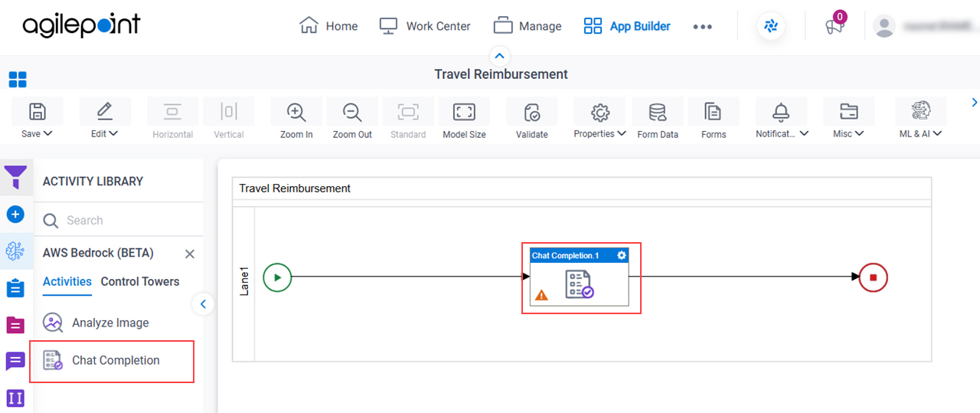Open the Work Center page
Image resolution: width=980 pixels, height=413 pixels.
pyautogui.click(x=423, y=26)
